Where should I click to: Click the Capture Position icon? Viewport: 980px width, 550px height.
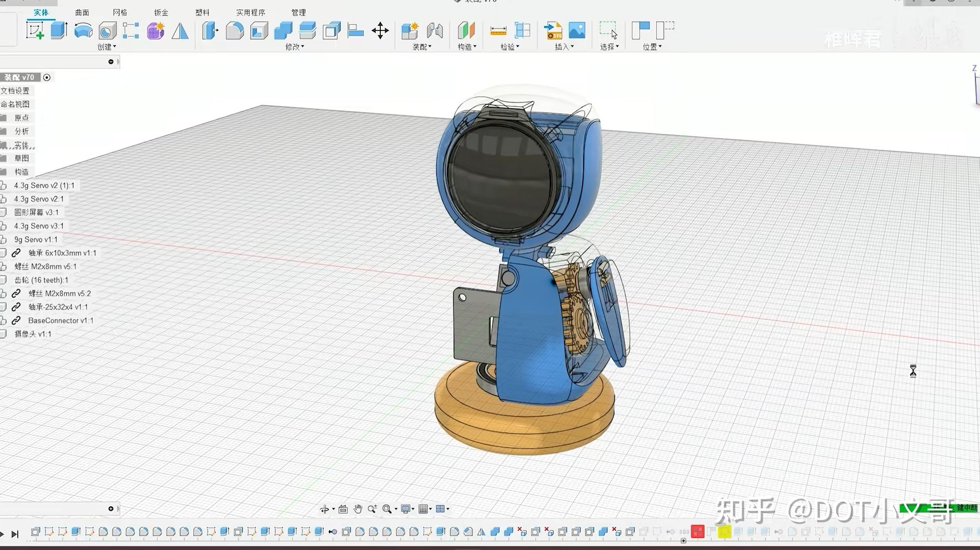(641, 31)
